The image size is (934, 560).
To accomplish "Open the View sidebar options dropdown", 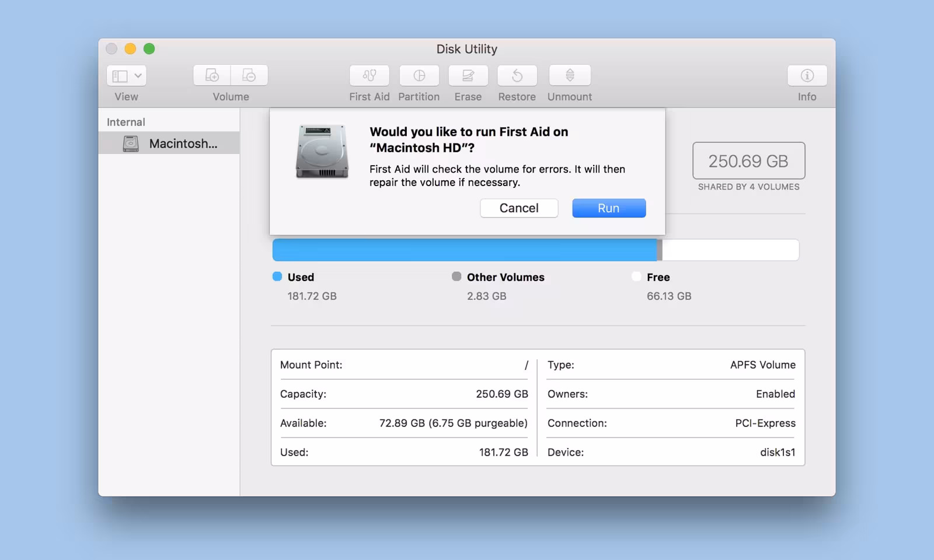I will [x=126, y=76].
